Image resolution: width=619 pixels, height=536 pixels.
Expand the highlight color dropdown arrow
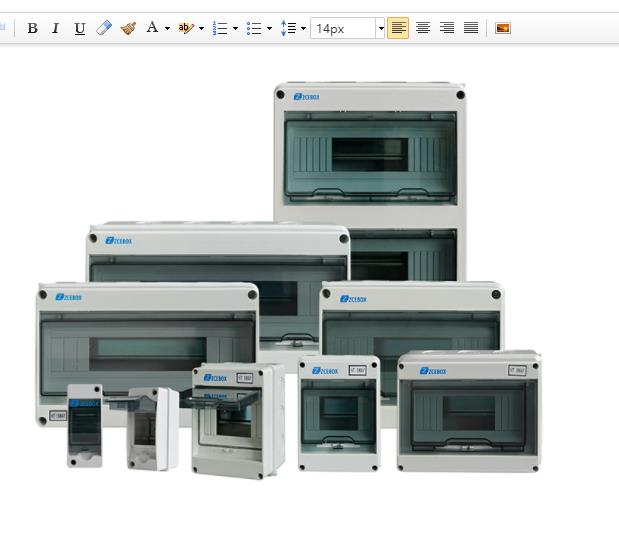click(201, 28)
